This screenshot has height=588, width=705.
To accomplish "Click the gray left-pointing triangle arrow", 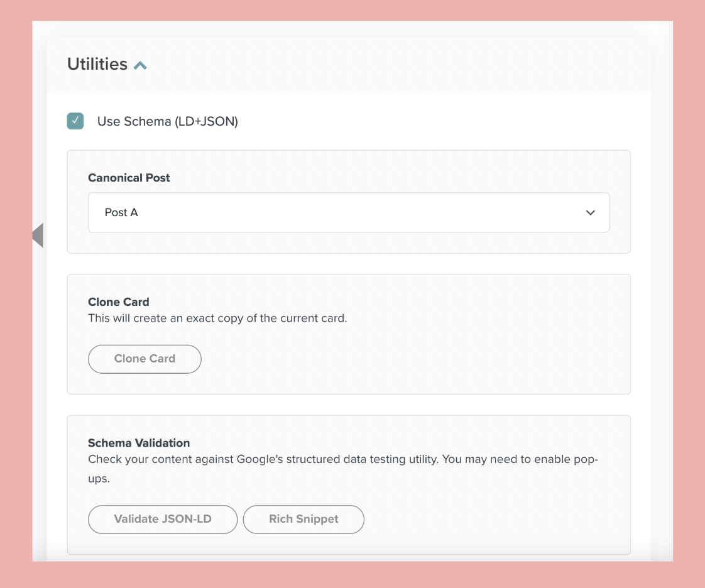I will point(38,235).
